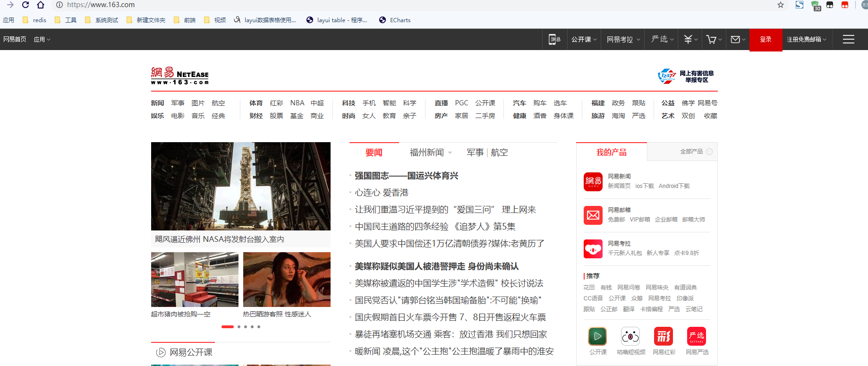Open the layui table bookmark
Viewport: 868px width, 366px height.
coord(337,20)
